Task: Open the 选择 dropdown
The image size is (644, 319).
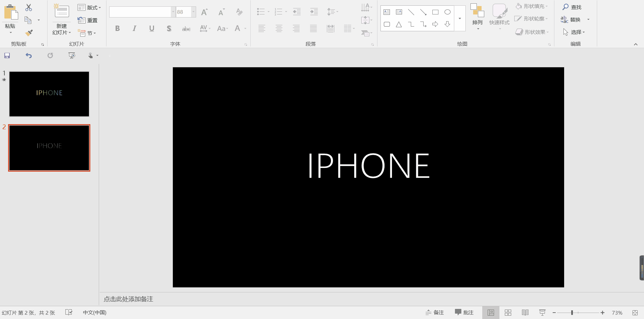Action: pyautogui.click(x=574, y=32)
